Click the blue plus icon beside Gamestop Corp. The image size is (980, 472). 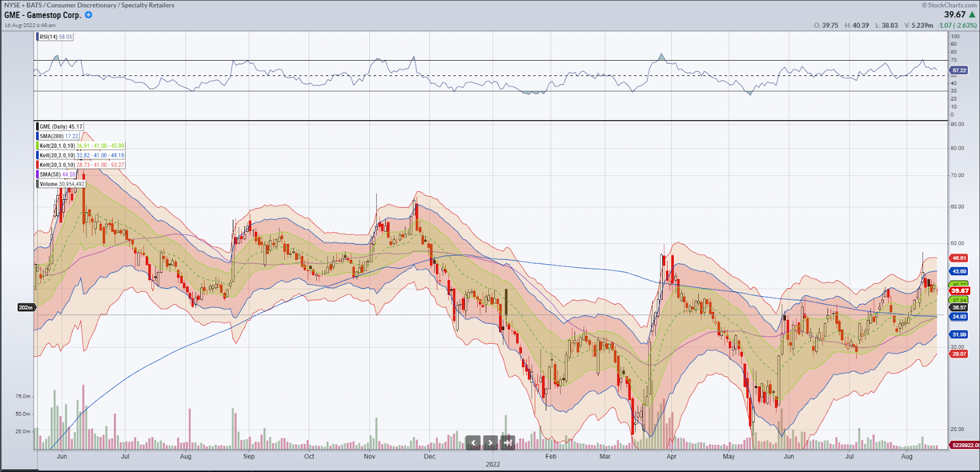(x=88, y=15)
